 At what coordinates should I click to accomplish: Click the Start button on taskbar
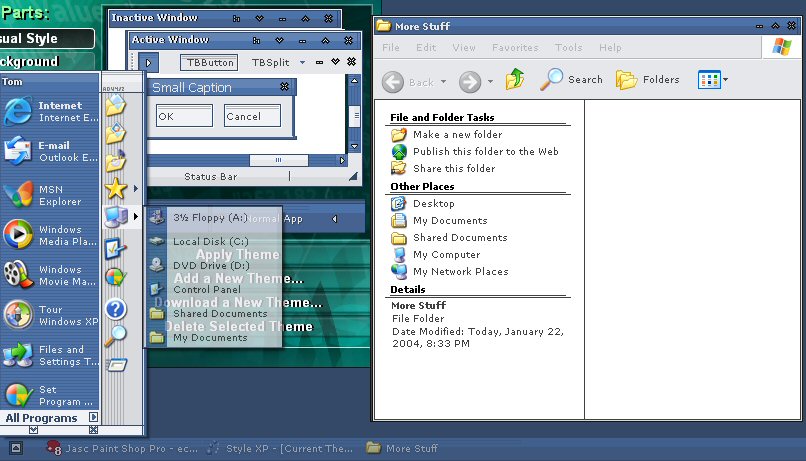click(16, 448)
